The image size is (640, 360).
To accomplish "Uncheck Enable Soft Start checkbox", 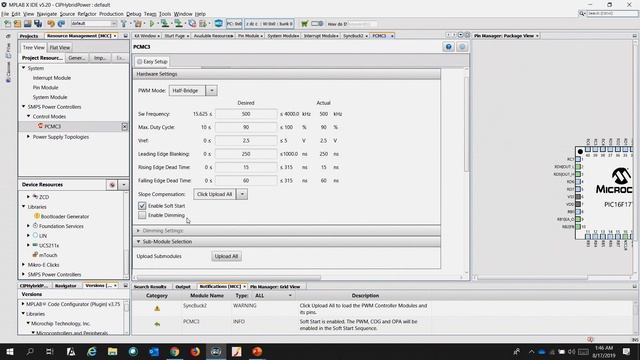I will pos(142,206).
